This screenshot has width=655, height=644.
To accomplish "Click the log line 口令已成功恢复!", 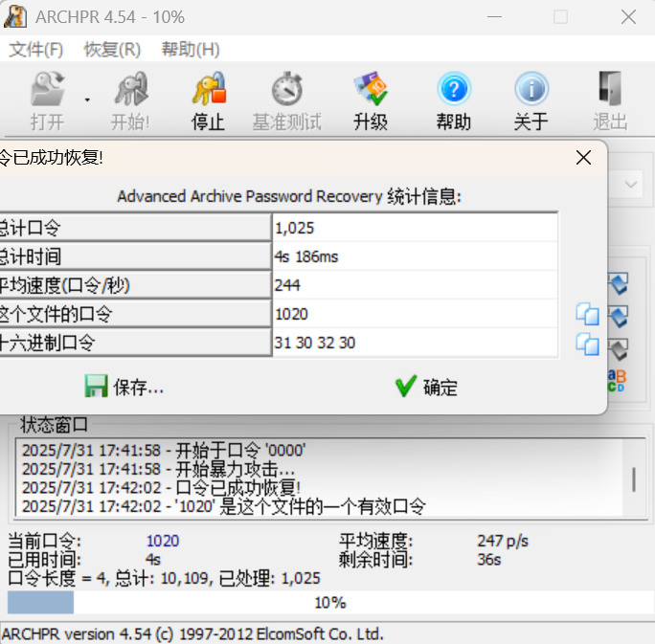I will click(x=161, y=487).
